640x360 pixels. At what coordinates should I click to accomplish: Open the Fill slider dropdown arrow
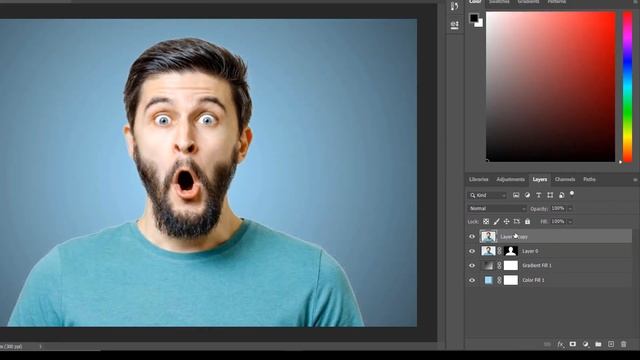[570, 222]
